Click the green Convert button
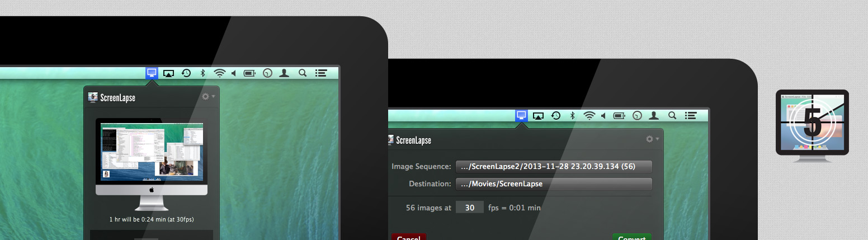The height and width of the screenshot is (240, 868). coord(632,237)
